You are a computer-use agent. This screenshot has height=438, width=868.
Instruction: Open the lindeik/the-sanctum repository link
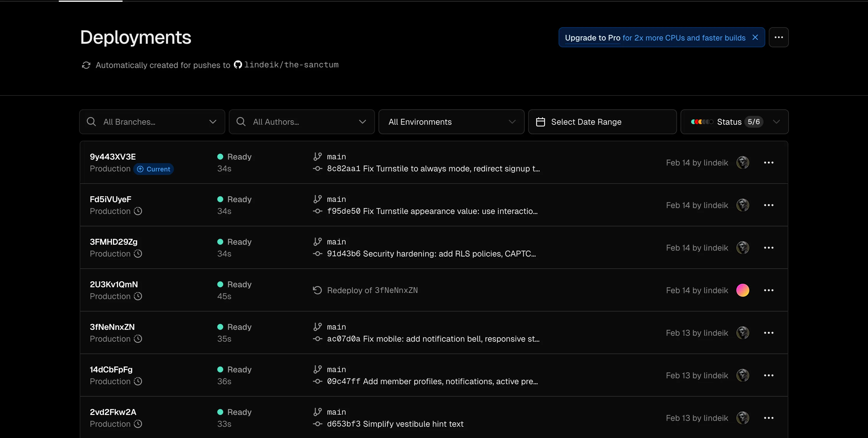coord(292,64)
